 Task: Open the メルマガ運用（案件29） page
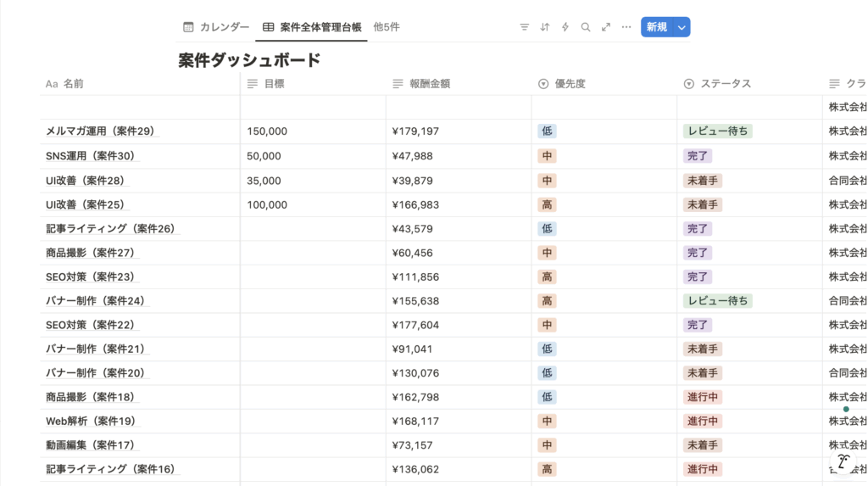[x=100, y=131]
